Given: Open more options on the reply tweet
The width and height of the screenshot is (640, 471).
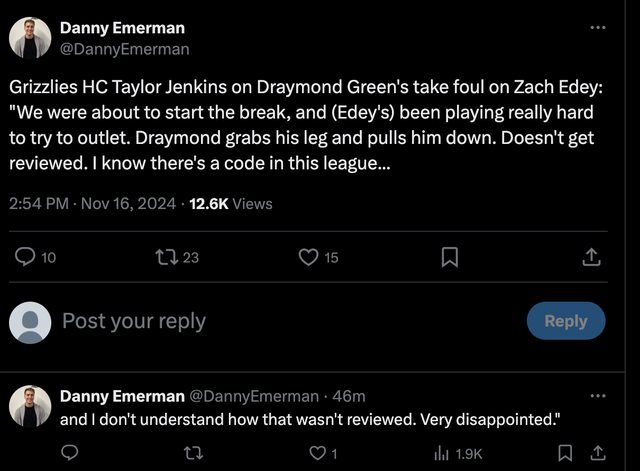Looking at the screenshot, I should (598, 393).
